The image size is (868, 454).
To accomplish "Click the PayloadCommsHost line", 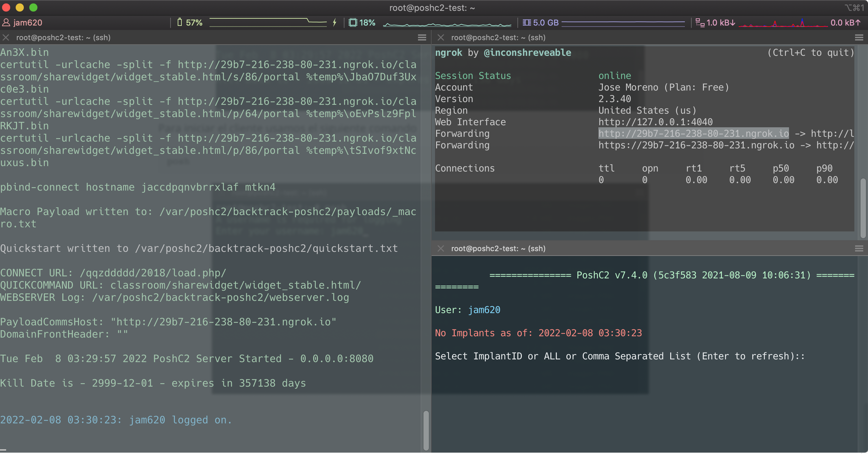I will coord(168,322).
